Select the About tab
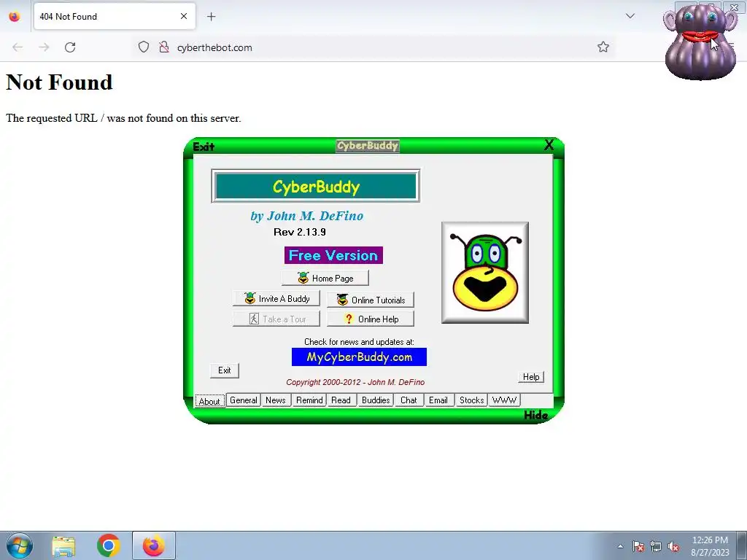The height and width of the screenshot is (560, 747). click(209, 401)
